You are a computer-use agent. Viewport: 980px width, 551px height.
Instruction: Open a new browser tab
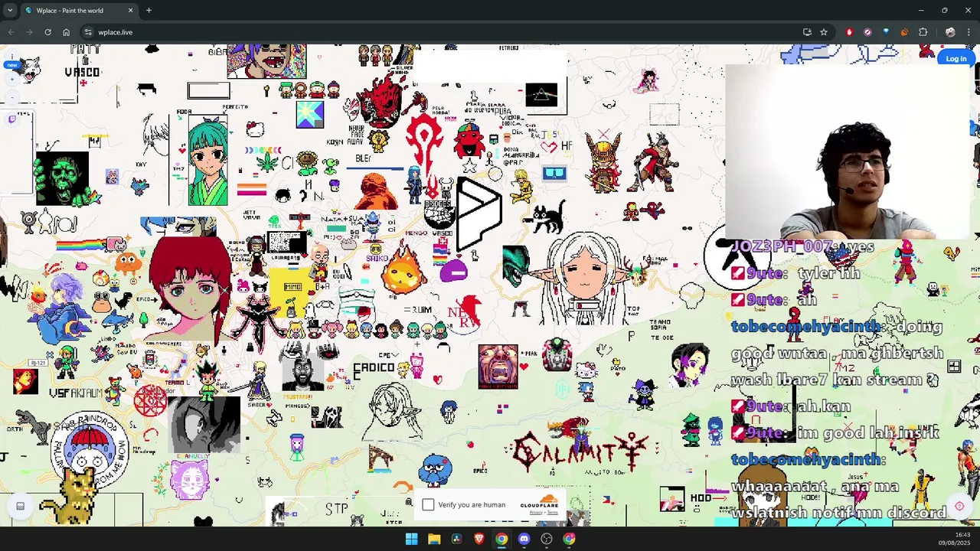pyautogui.click(x=149, y=11)
